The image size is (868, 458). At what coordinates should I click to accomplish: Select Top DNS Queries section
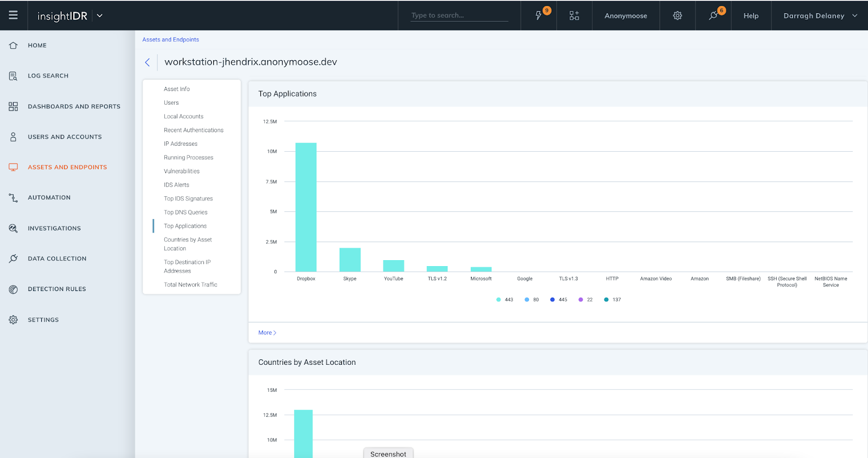[x=186, y=212]
